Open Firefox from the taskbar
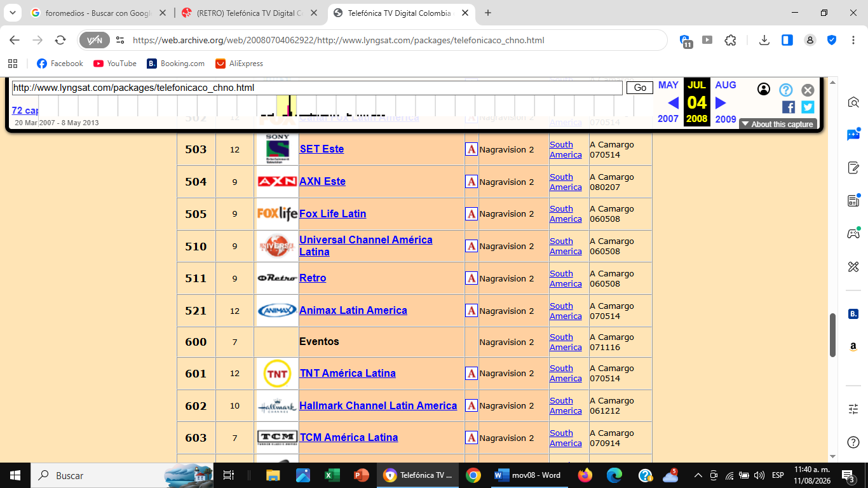The image size is (868, 488). 585,475
